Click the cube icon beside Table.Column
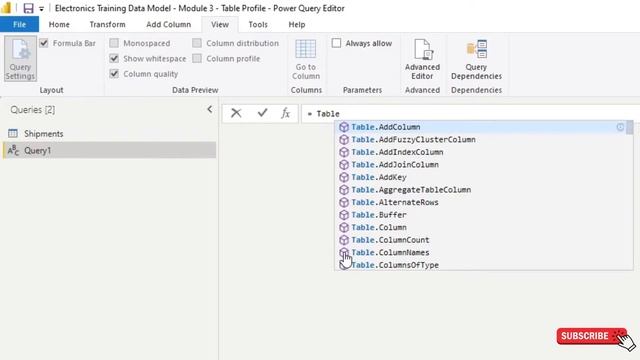The width and height of the screenshot is (640, 360). pyautogui.click(x=344, y=227)
